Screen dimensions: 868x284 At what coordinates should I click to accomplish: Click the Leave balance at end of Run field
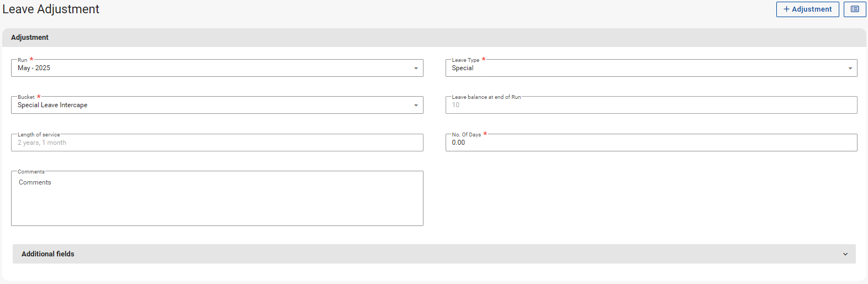(x=650, y=105)
